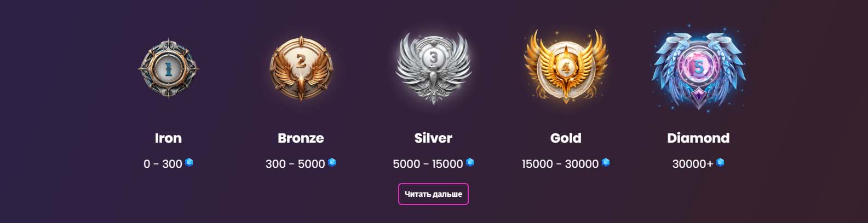Image resolution: width=868 pixels, height=223 pixels.
Task: Select the Silver rank title text
Action: [x=433, y=138]
